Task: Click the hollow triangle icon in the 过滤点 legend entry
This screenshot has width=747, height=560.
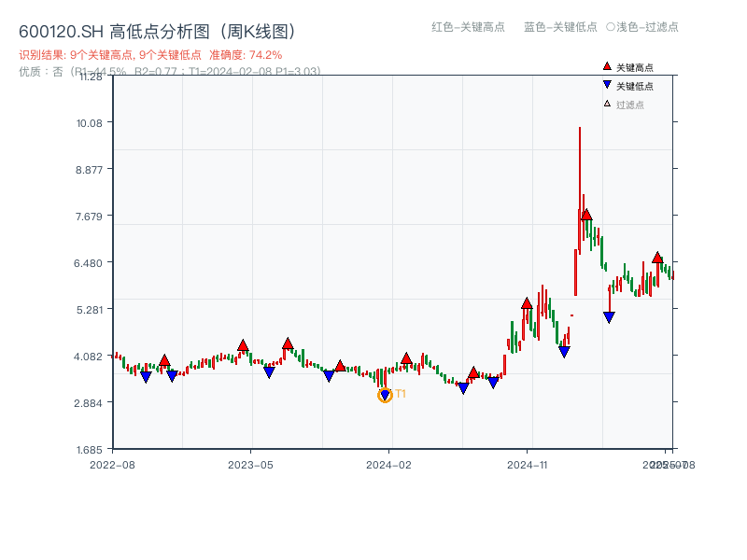Action: pos(607,104)
